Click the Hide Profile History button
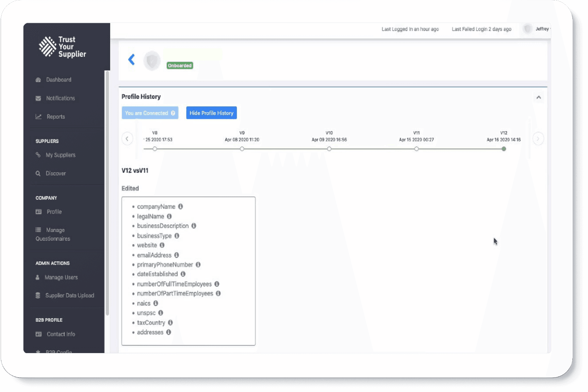The image size is (588, 392). coord(211,113)
